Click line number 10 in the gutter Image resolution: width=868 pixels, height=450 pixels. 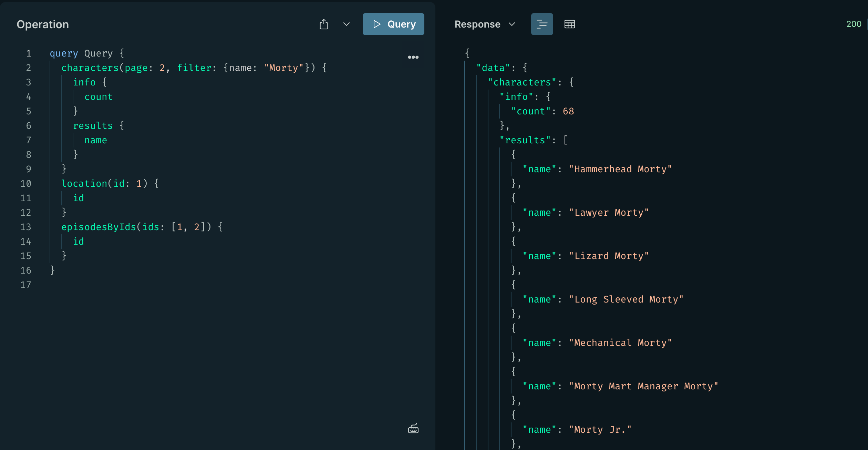pyautogui.click(x=26, y=184)
